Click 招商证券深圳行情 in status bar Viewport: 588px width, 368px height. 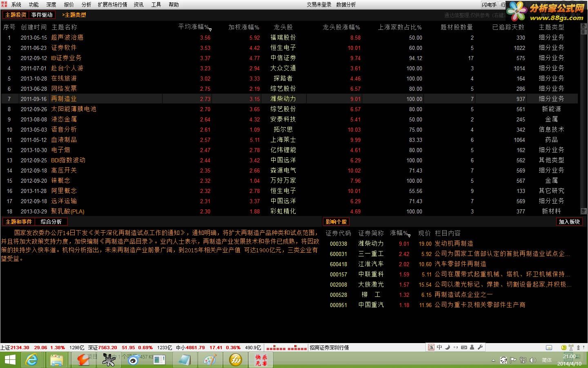point(329,348)
